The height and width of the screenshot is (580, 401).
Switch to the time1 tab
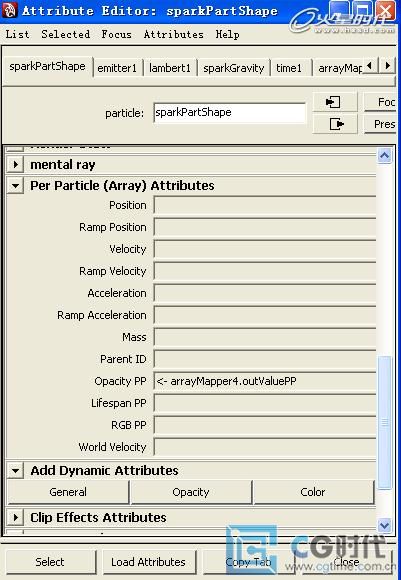[x=289, y=68]
